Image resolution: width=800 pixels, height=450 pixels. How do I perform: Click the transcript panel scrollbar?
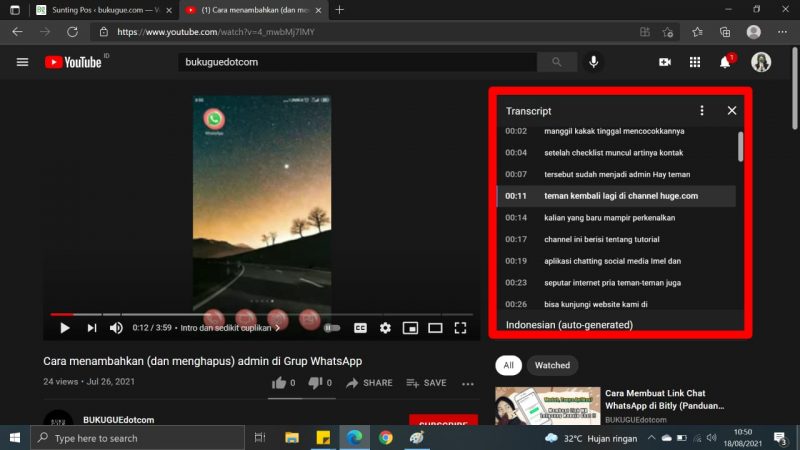(740, 147)
